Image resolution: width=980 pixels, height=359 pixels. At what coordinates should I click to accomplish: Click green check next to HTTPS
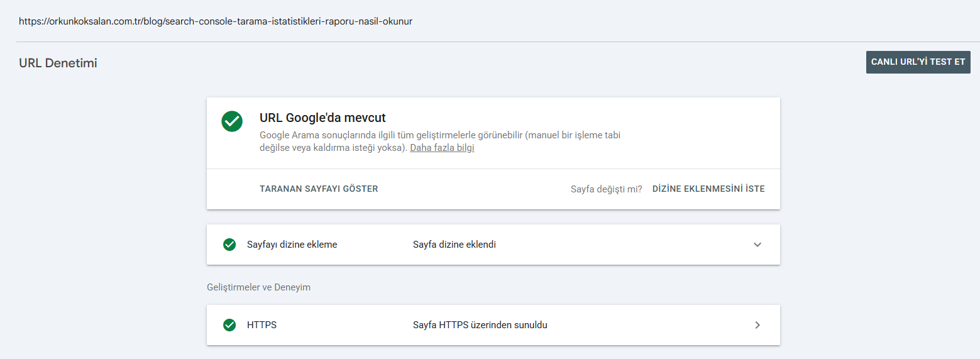(x=229, y=325)
